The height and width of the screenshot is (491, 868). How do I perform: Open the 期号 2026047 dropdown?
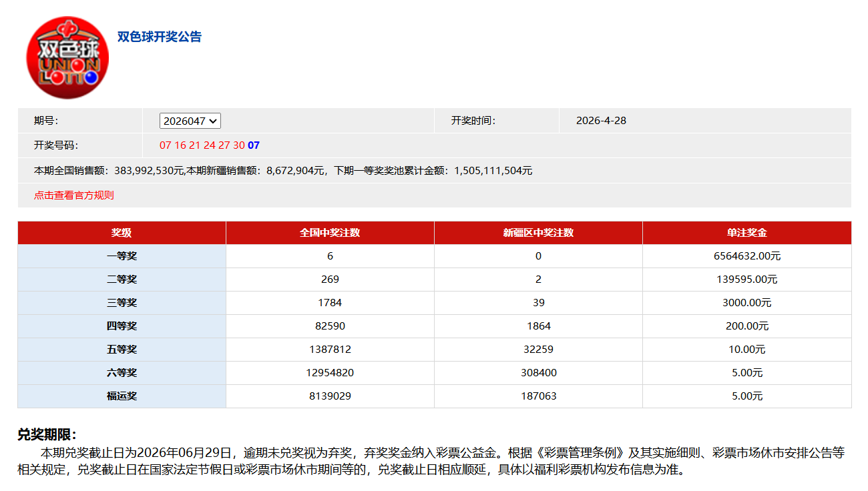190,121
